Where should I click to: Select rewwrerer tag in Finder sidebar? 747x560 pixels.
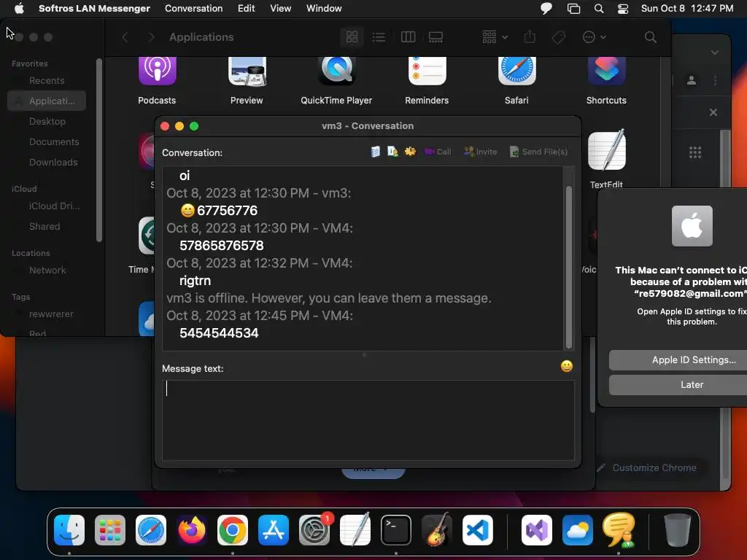pos(51,314)
